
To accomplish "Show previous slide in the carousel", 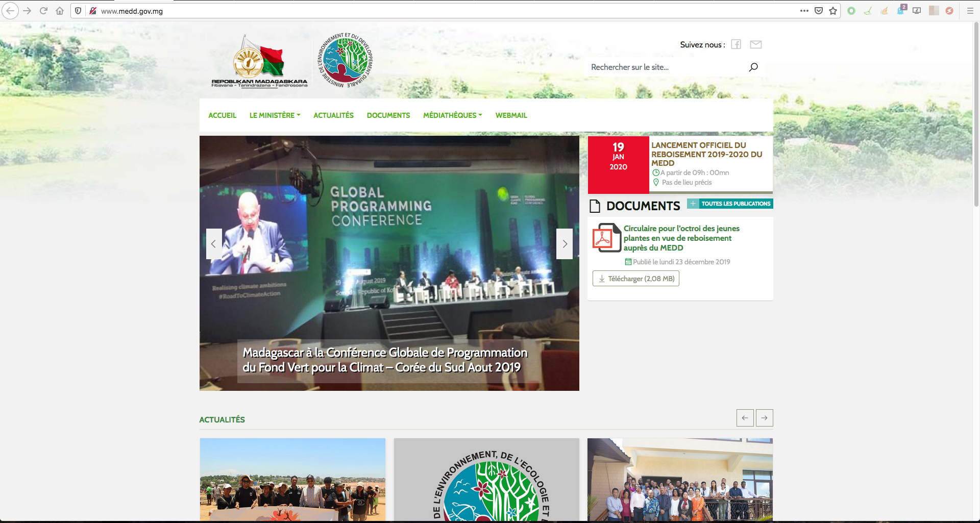I will 214,244.
